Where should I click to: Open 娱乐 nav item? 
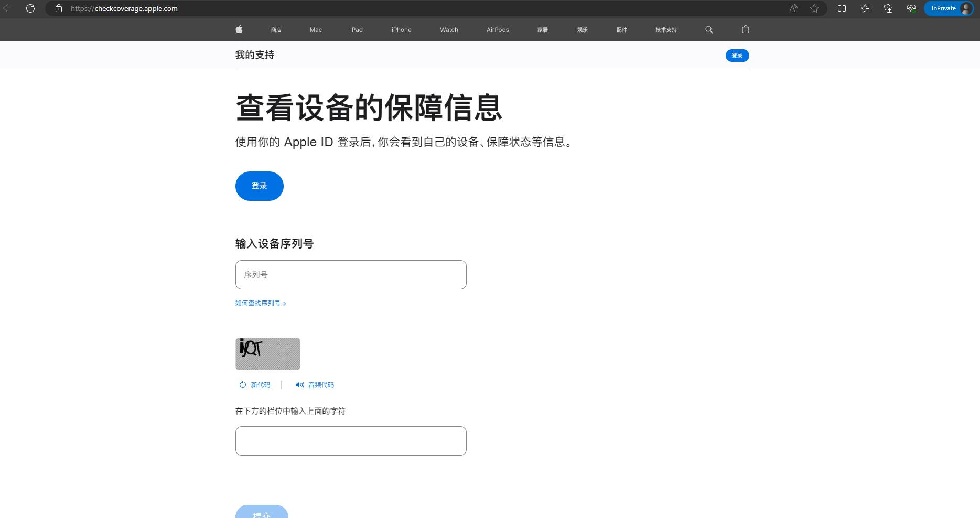pyautogui.click(x=583, y=30)
